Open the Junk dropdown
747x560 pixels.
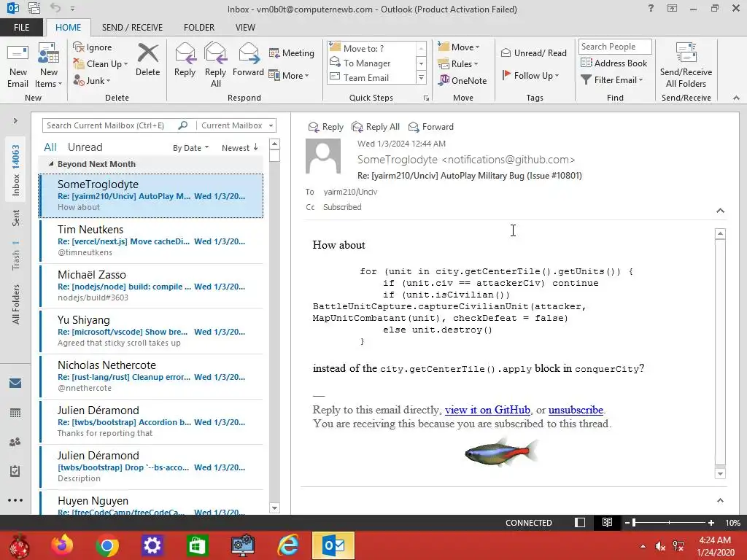(x=91, y=80)
